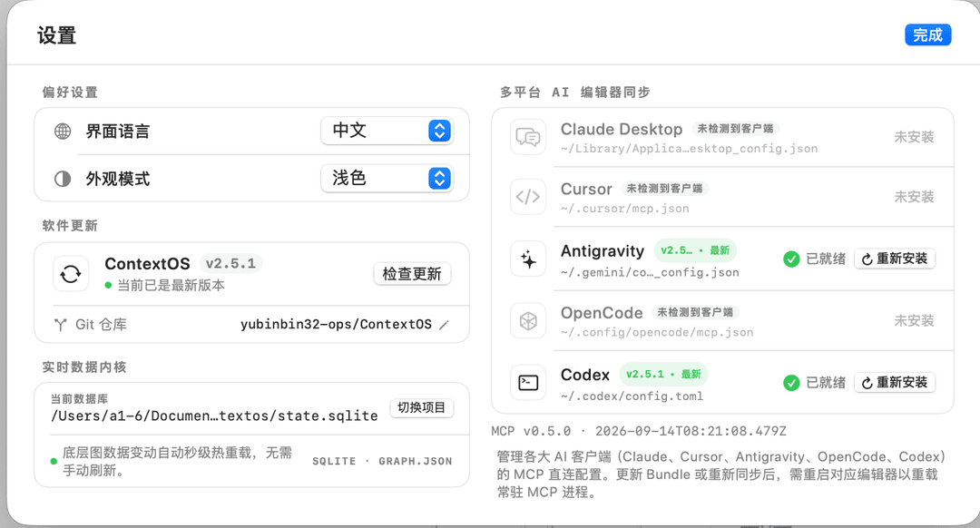This screenshot has height=528, width=980.
Task: Click the 未检测到客户端 badge beside Claude Desktop
Action: 735,129
